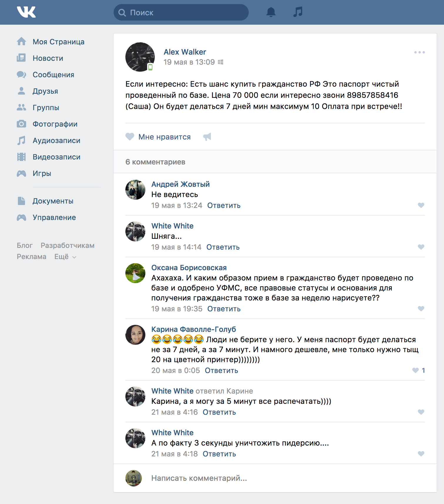Click the Поиск search field
Screen dimensions: 444x504
tap(181, 13)
